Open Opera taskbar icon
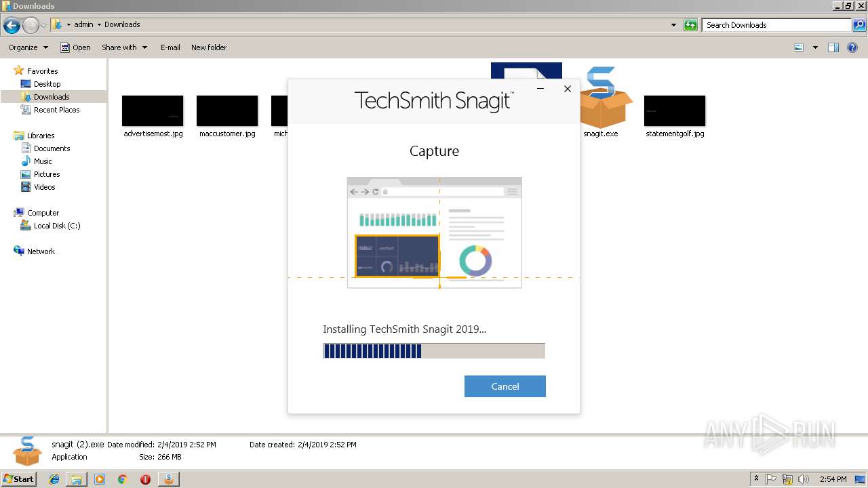The height and width of the screenshot is (488, 868). 145,479
